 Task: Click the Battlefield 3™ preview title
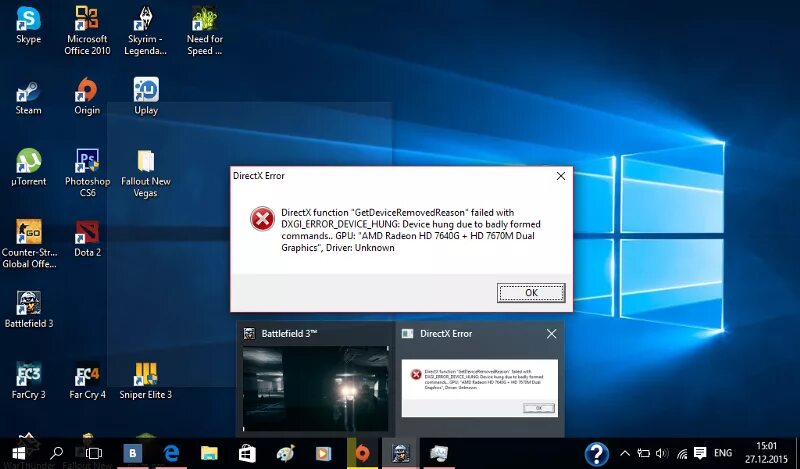tap(289, 334)
